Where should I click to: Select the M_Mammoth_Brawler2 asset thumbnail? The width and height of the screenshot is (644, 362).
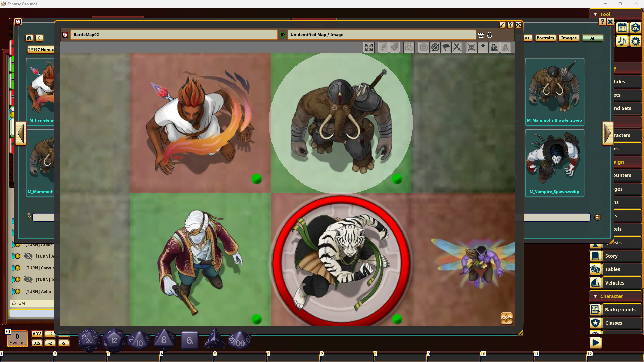554,92
